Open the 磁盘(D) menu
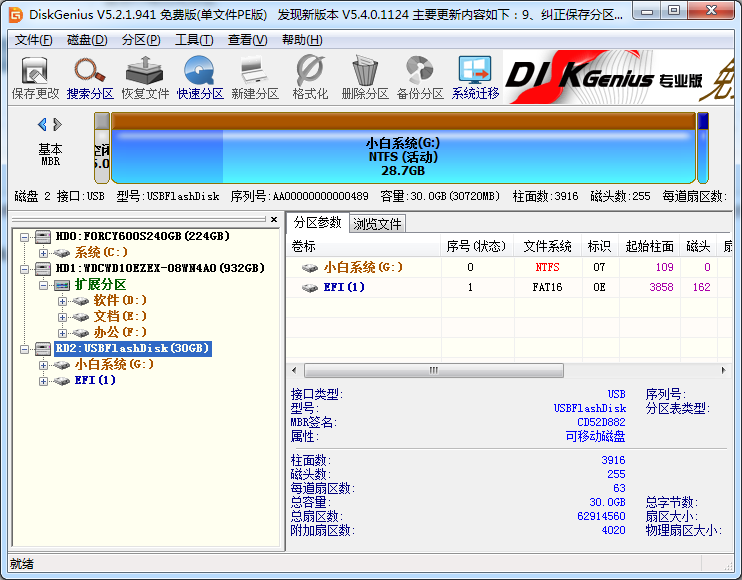Viewport: 742px width, 580px height. click(x=87, y=40)
